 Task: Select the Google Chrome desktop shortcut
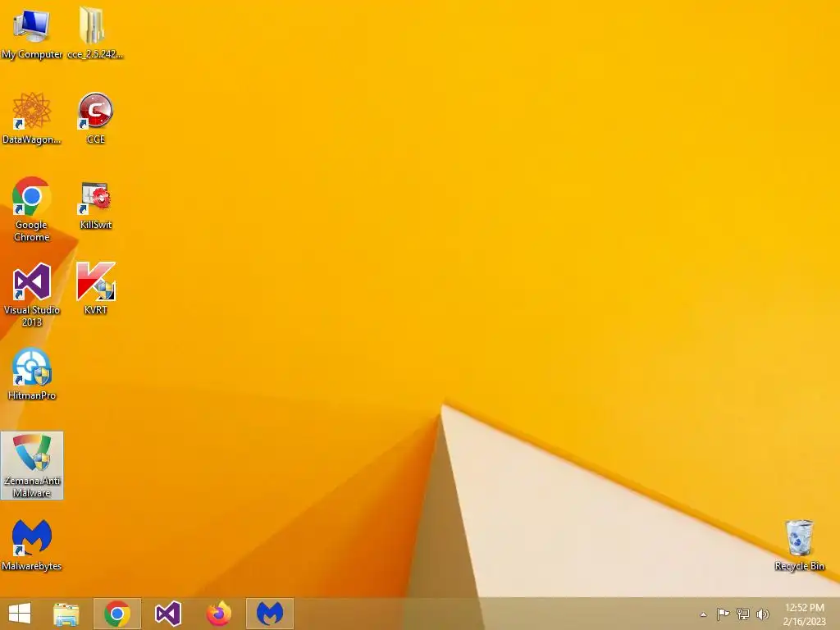point(32,209)
